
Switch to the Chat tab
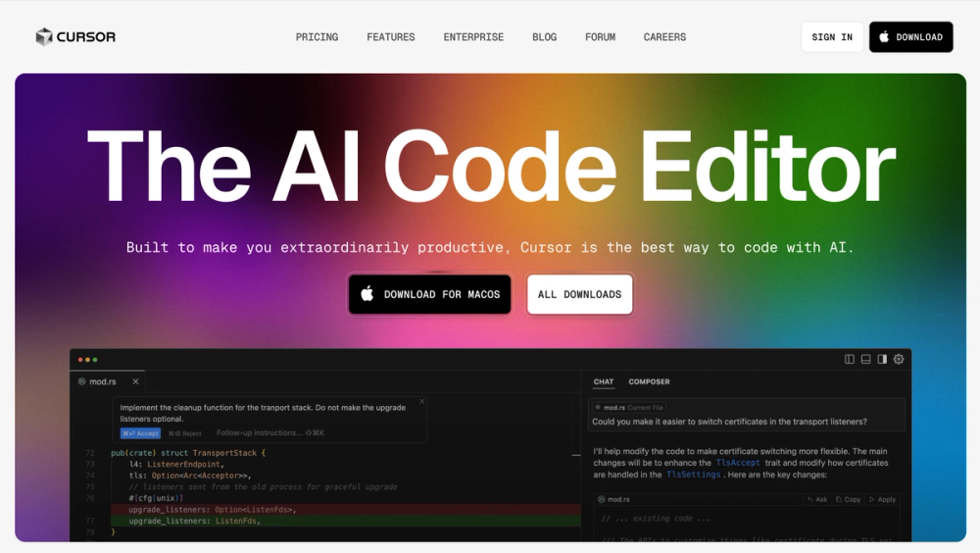[603, 381]
